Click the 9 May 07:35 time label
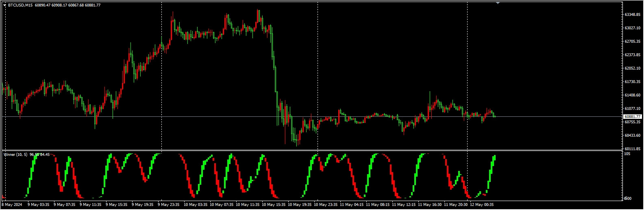 64,205
